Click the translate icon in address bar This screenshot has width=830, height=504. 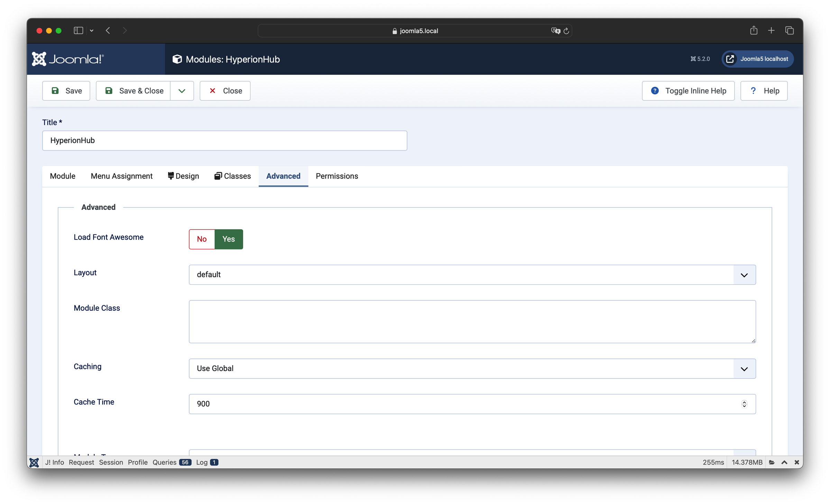[555, 31]
